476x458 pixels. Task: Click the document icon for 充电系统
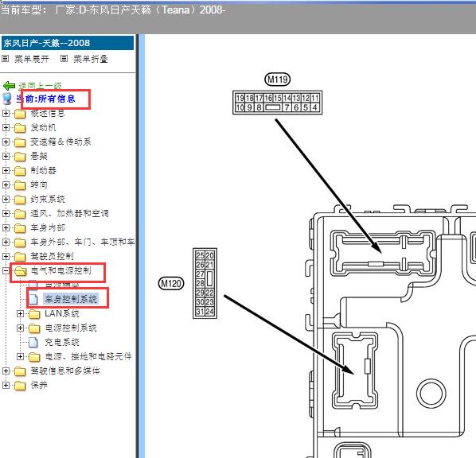(33, 343)
